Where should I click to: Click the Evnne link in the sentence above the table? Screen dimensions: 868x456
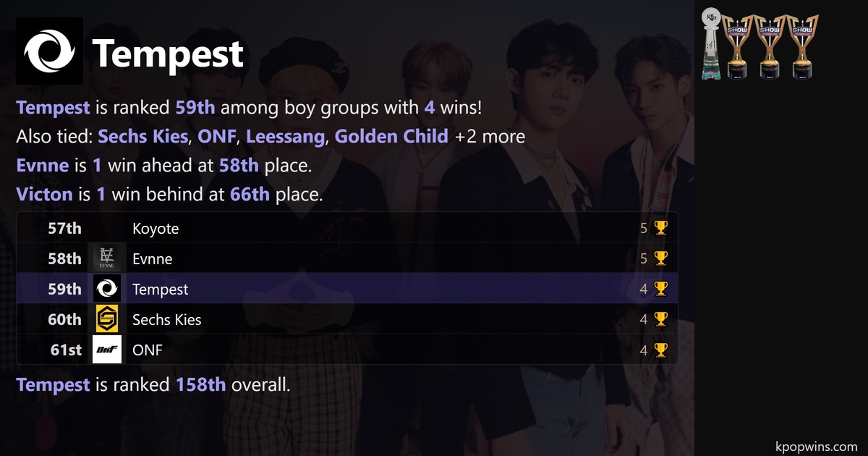[x=43, y=165]
